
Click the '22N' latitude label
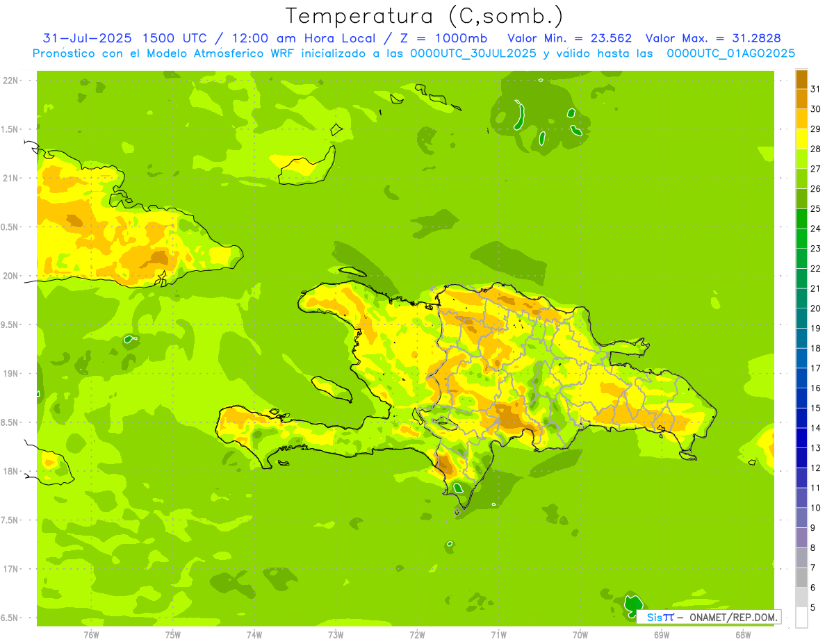[10, 81]
